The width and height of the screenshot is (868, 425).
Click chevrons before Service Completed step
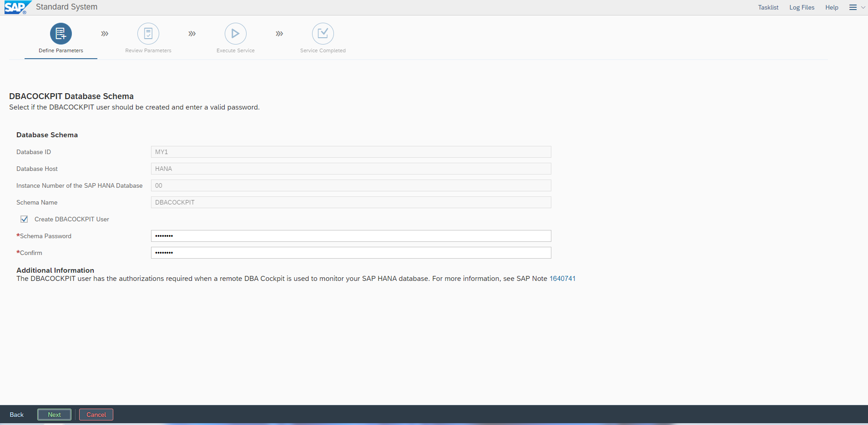coord(279,34)
